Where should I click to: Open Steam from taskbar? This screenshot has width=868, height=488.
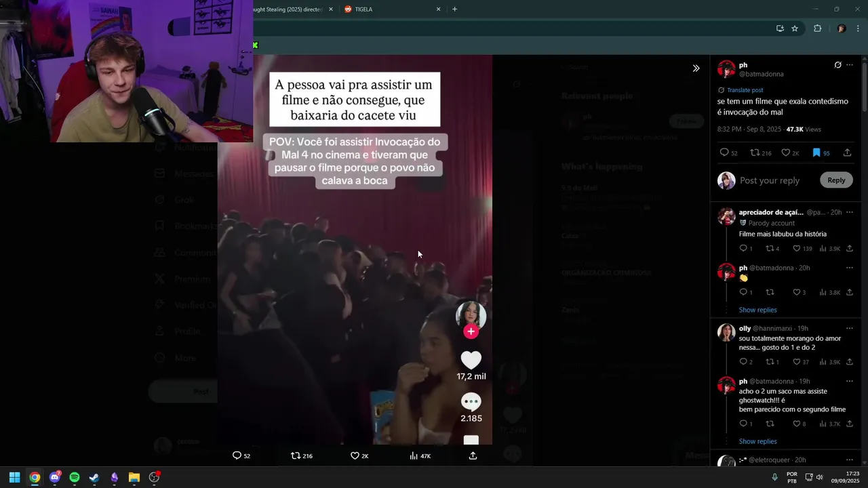pyautogui.click(x=94, y=477)
